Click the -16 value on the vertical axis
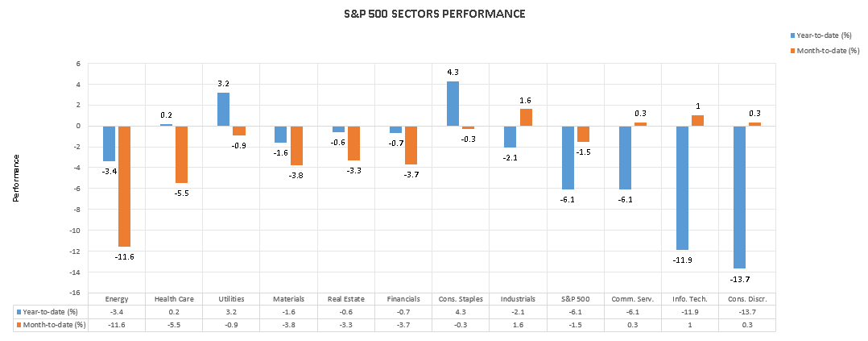The width and height of the screenshot is (868, 341). tap(76, 293)
